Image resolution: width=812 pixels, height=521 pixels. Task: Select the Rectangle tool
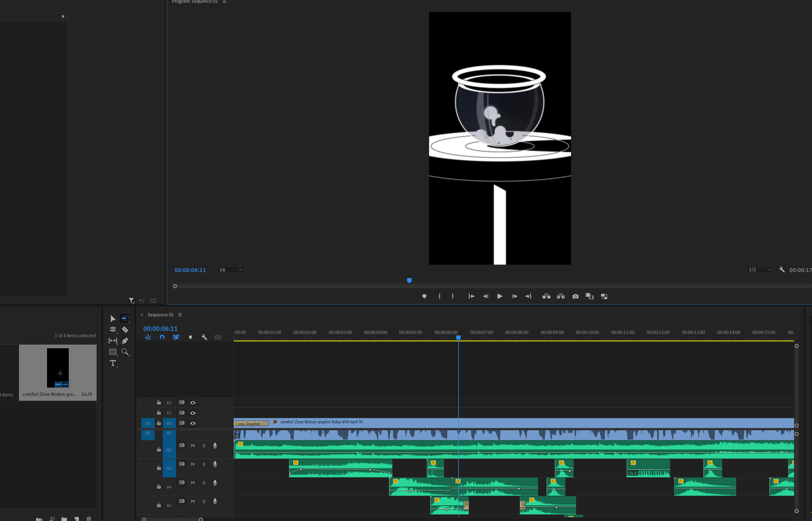coord(113,352)
